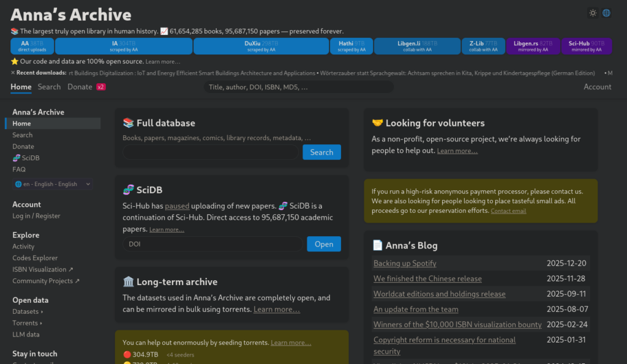Open the language dropdown en - English
The width and height of the screenshot is (627, 364).
pos(53,184)
